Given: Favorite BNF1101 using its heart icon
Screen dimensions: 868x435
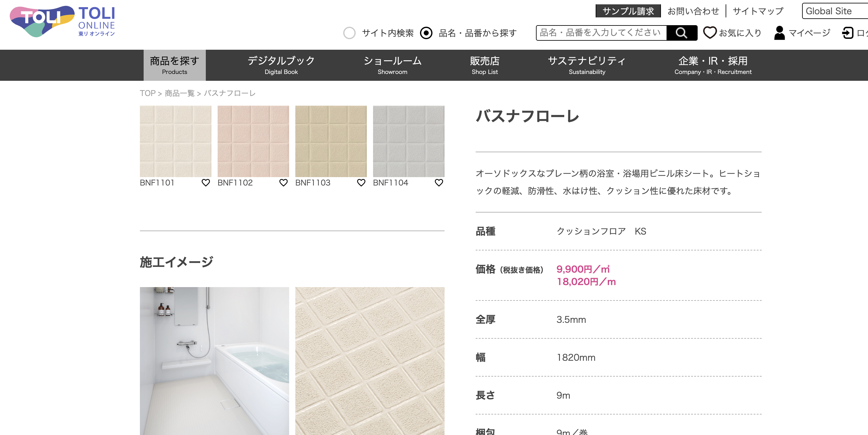Looking at the screenshot, I should tap(206, 183).
